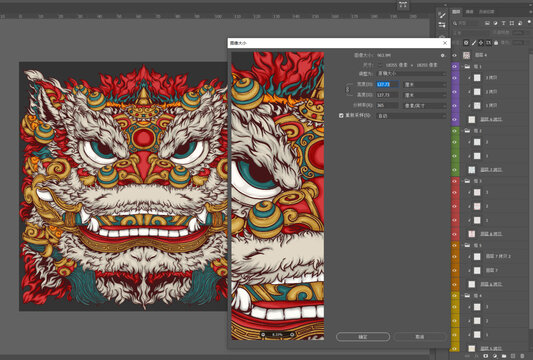The image size is (533, 360).
Task: Open the width unit dropdown
Action: [425, 84]
